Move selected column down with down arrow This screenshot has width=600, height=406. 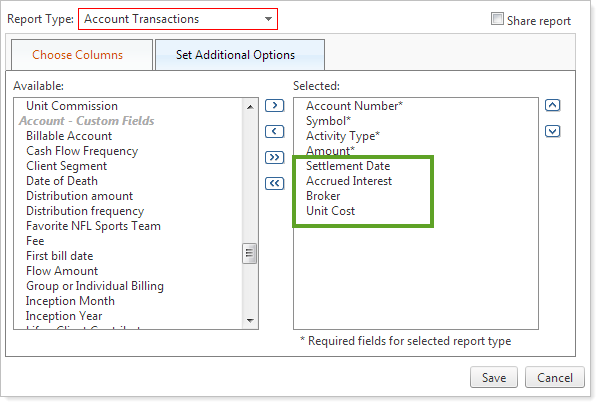(553, 130)
